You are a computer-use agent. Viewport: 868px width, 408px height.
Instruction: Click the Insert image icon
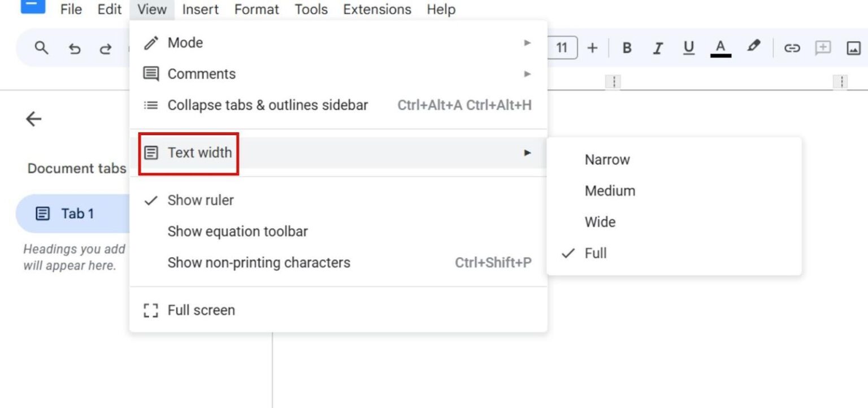coord(853,47)
